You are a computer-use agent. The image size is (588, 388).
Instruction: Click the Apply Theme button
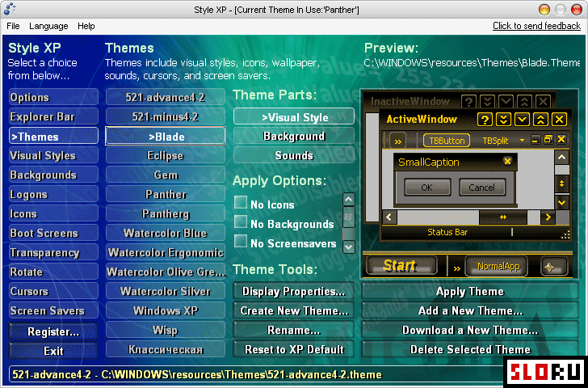tap(470, 292)
